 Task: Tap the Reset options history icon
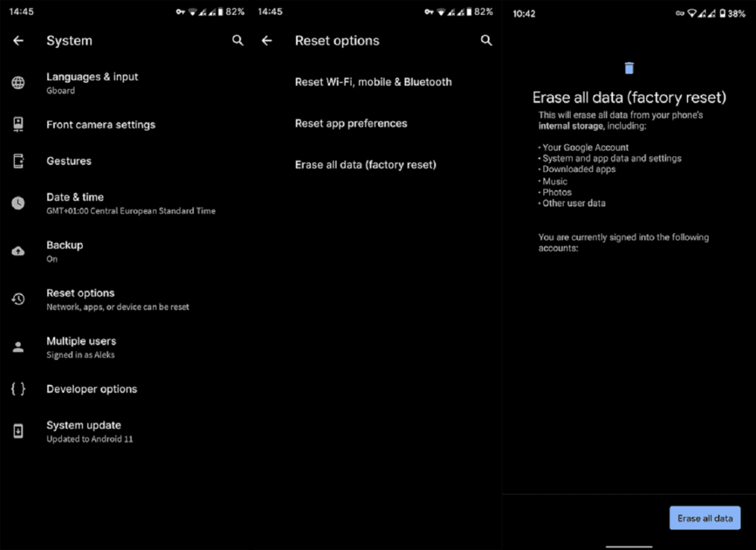point(18,299)
